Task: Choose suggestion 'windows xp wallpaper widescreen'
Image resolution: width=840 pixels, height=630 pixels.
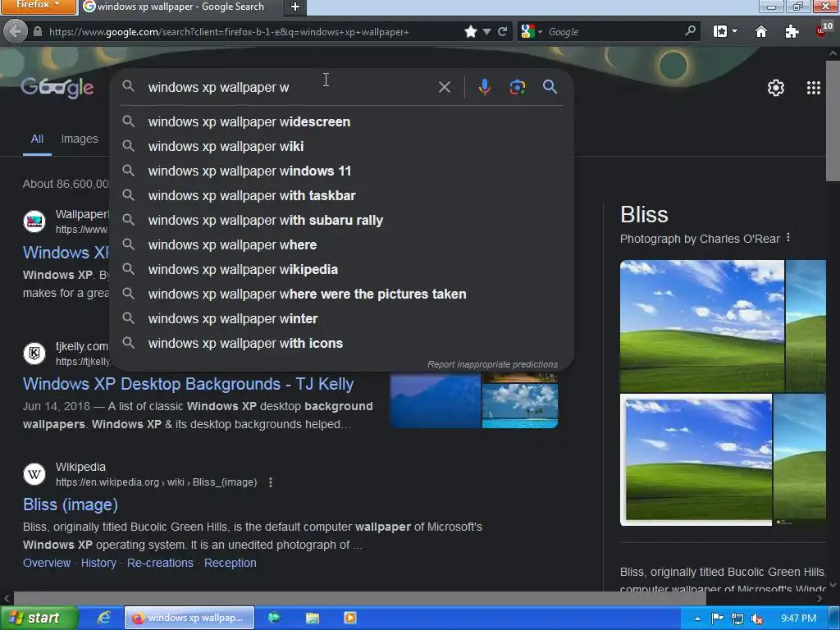Action: (342, 121)
